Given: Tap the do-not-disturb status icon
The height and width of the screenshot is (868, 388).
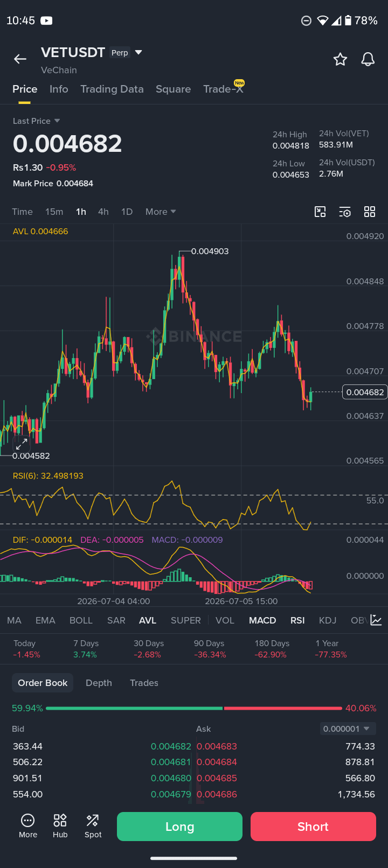Looking at the screenshot, I should pos(306,20).
